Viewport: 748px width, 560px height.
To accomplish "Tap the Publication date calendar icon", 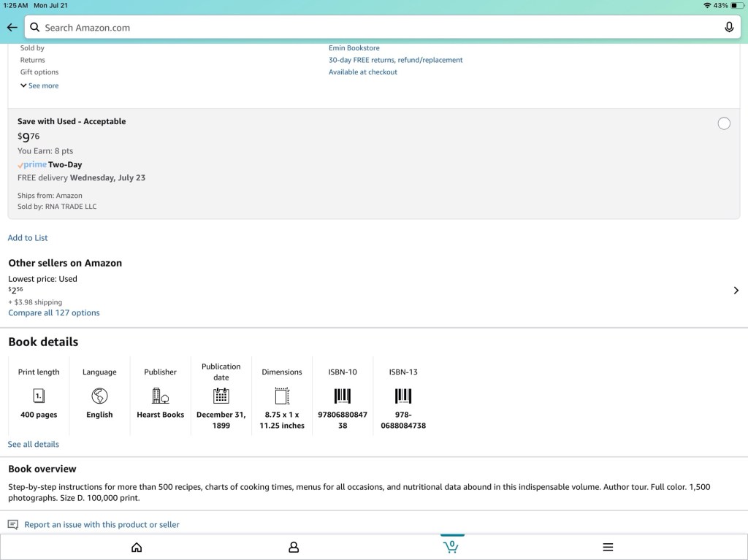I will [221, 396].
